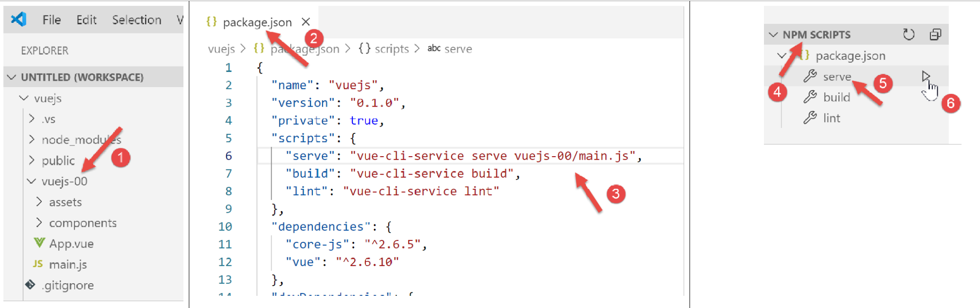This screenshot has width=980, height=308.
Task: Click the wrench icon beside build script
Action: (810, 97)
